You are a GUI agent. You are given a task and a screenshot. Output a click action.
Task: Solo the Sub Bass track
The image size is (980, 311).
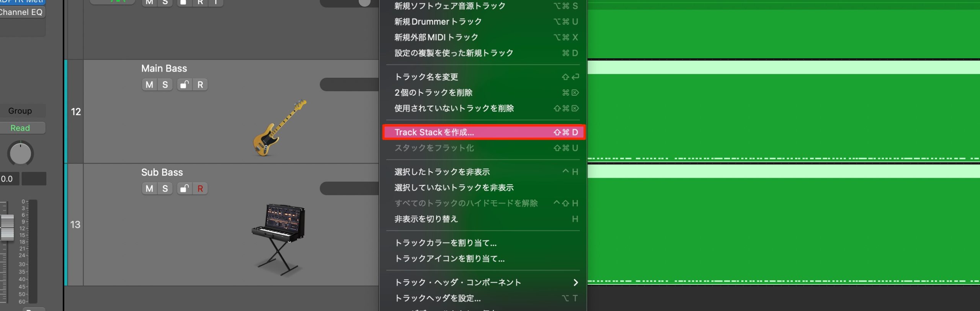coord(165,188)
